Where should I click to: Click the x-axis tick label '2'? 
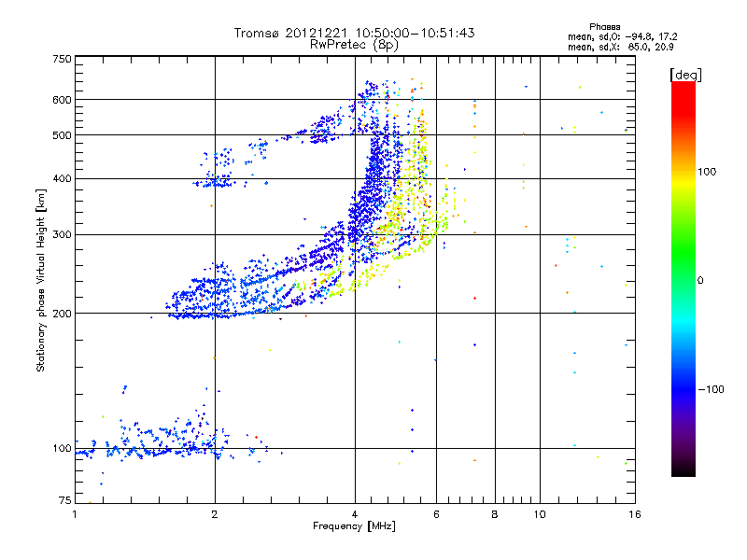pos(215,514)
